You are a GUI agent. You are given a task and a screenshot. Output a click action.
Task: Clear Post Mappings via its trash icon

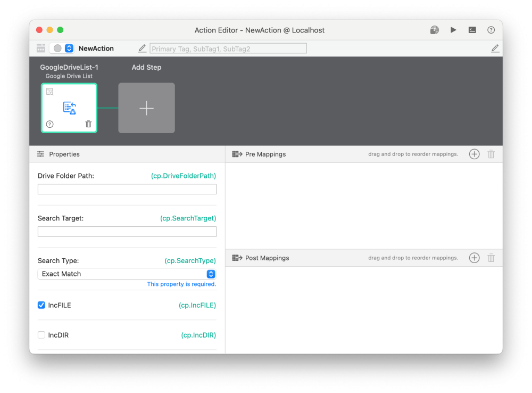pyautogui.click(x=491, y=258)
